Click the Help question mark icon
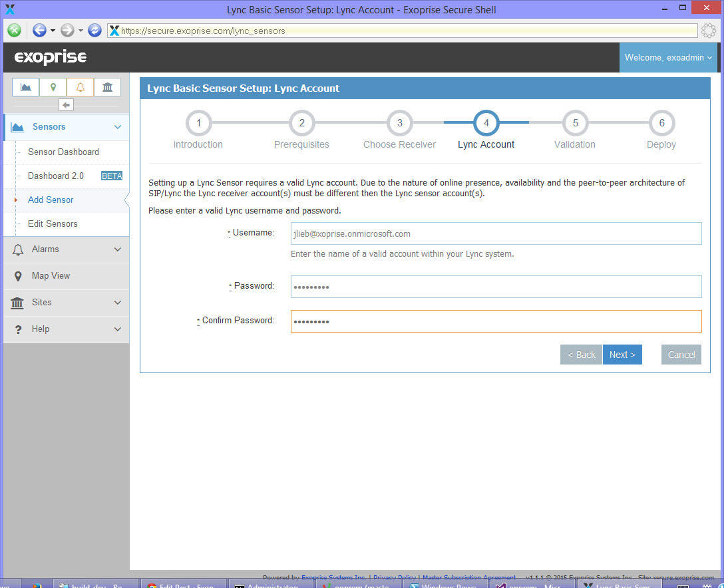Screen dimensions: 724x588 (18, 329)
